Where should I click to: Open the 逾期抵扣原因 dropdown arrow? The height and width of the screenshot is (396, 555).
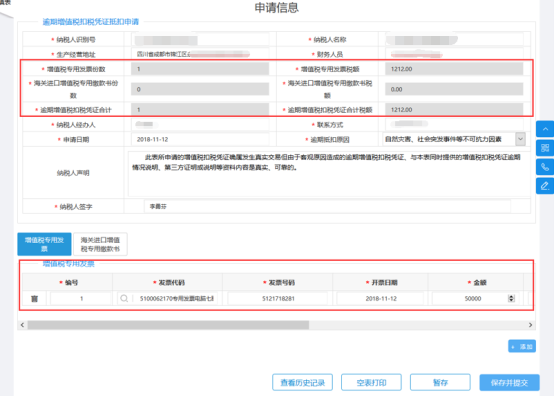click(x=520, y=139)
